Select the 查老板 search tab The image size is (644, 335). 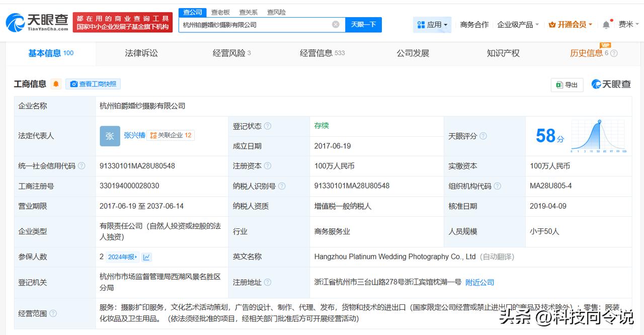(x=220, y=13)
